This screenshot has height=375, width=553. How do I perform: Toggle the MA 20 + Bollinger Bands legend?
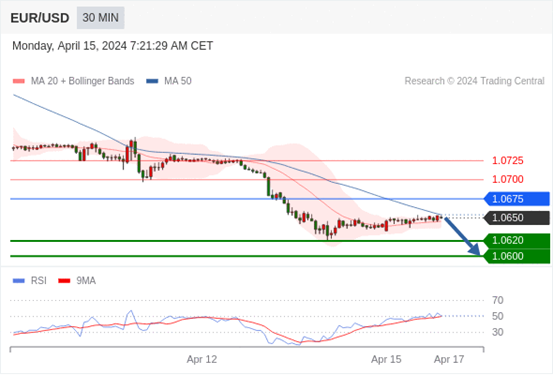(x=73, y=81)
